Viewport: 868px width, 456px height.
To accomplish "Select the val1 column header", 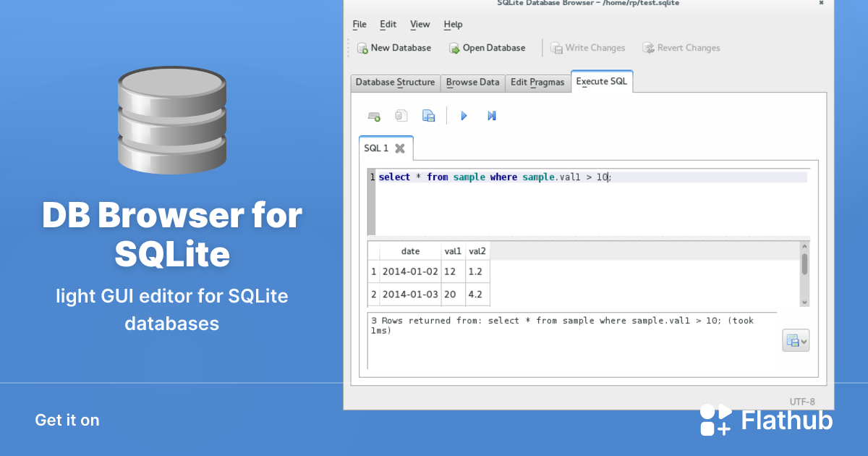I will coord(454,250).
